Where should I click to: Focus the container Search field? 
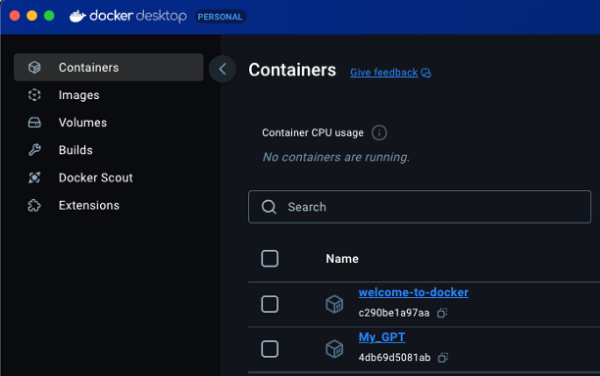click(419, 207)
